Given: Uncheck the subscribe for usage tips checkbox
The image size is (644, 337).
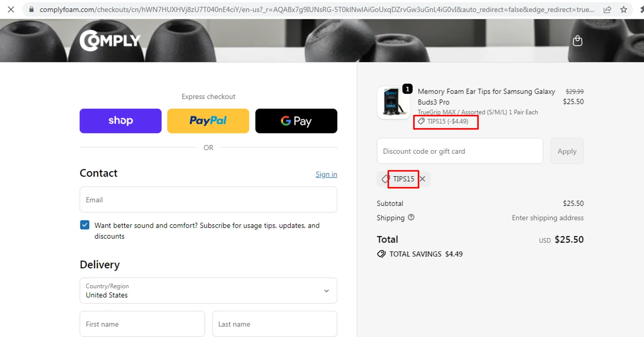Looking at the screenshot, I should (85, 225).
